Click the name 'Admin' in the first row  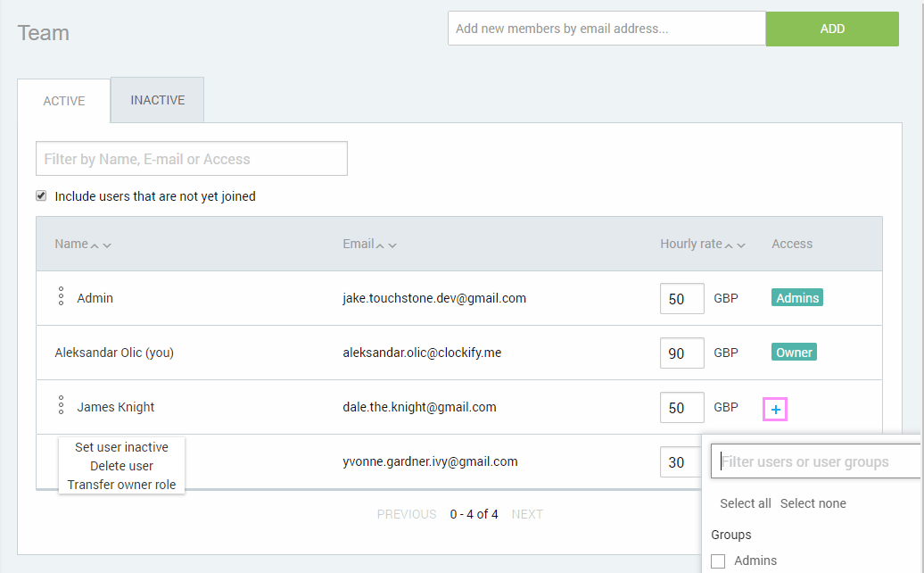[x=95, y=298]
